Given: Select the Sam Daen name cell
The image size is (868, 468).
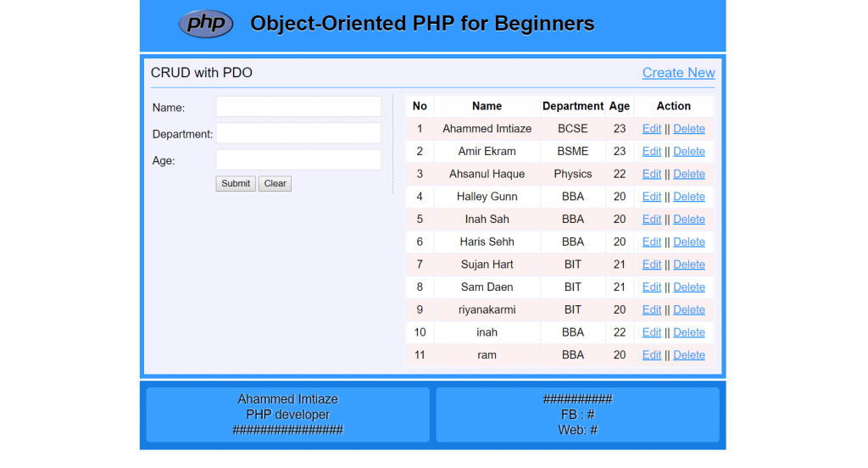Looking at the screenshot, I should pos(487,287).
